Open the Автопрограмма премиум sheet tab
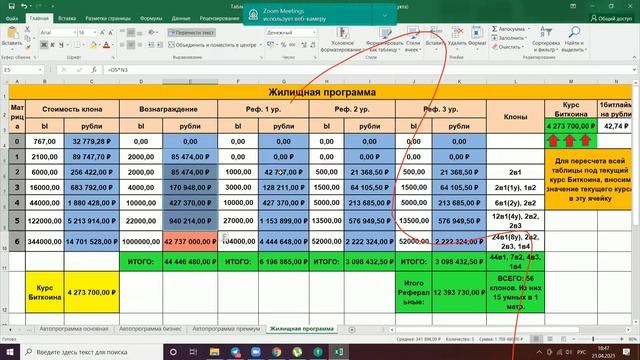This screenshot has height=360, width=640. (x=226, y=329)
